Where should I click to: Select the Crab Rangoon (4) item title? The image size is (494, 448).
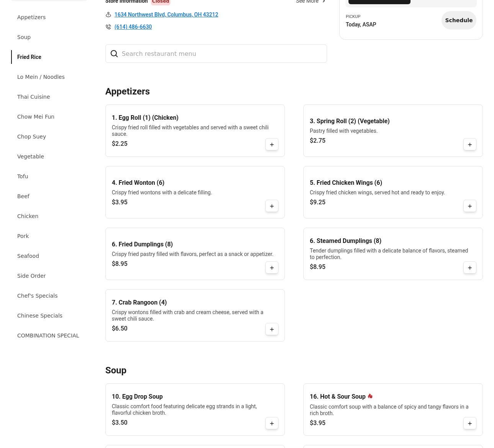point(139,303)
